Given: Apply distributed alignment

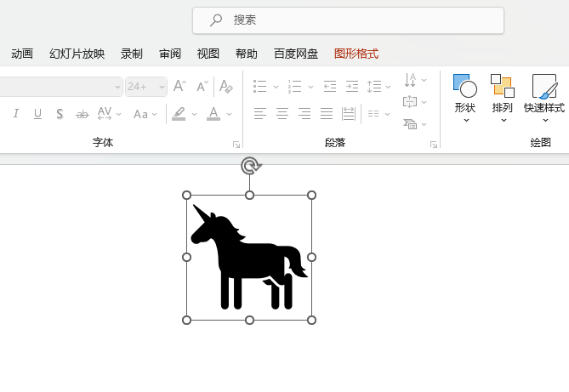Looking at the screenshot, I should [x=349, y=114].
